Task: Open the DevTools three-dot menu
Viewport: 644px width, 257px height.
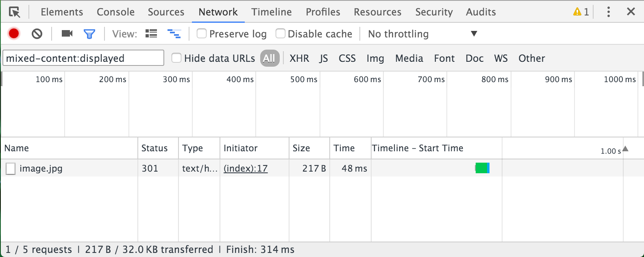Action: pyautogui.click(x=609, y=12)
